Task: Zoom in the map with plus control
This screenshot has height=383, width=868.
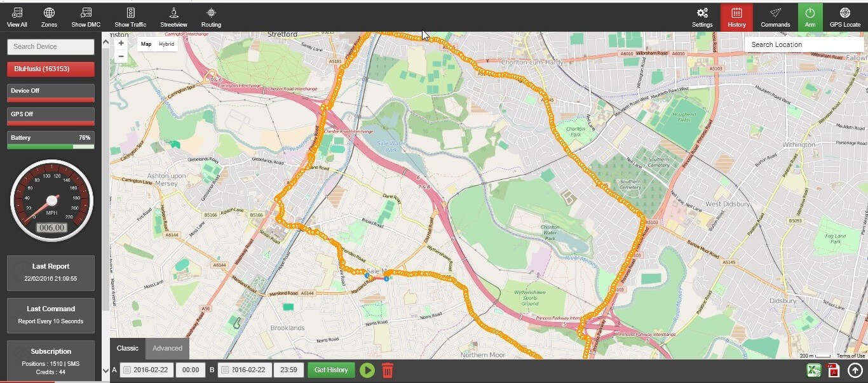Action: 121,43
